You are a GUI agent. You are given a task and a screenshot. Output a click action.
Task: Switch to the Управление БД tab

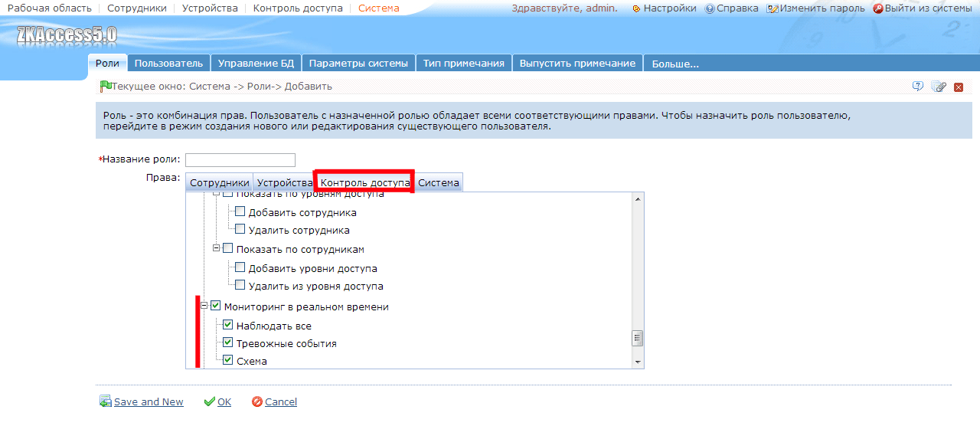point(256,64)
